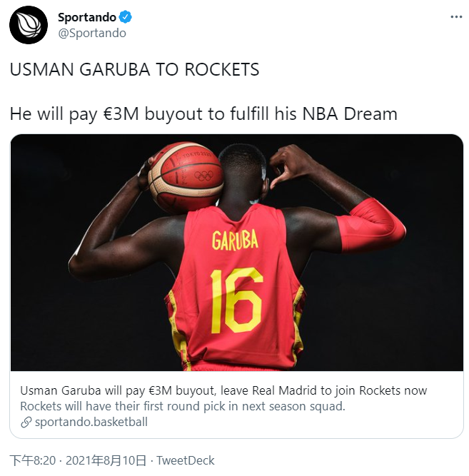Image resolution: width=469 pixels, height=476 pixels.
Task: Click the Sportando display name
Action: point(87,17)
